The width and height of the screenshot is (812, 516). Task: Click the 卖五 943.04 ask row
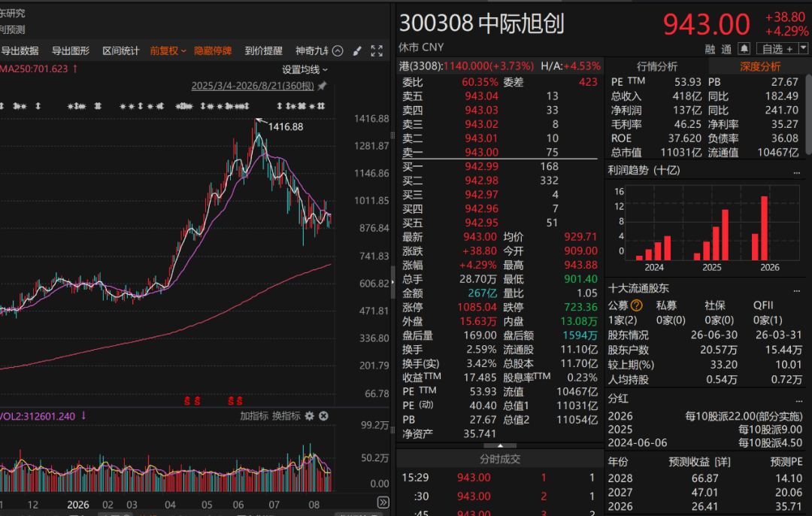(500, 96)
